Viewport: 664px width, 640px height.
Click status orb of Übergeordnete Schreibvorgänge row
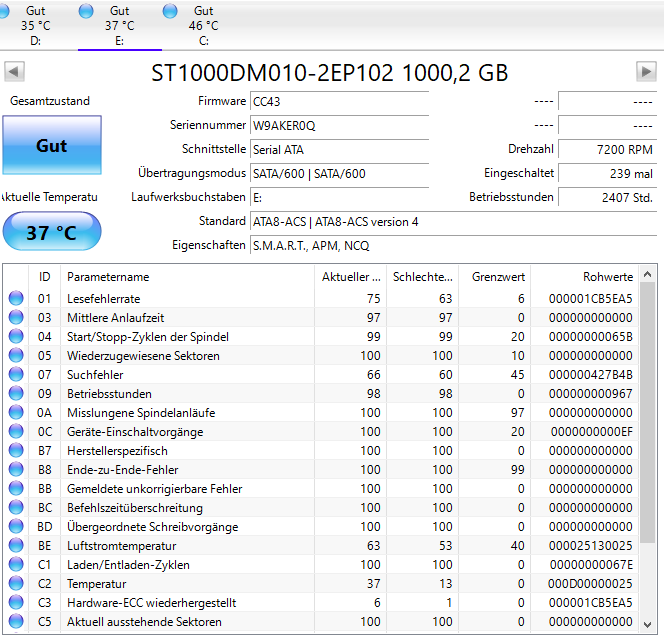click(16, 526)
